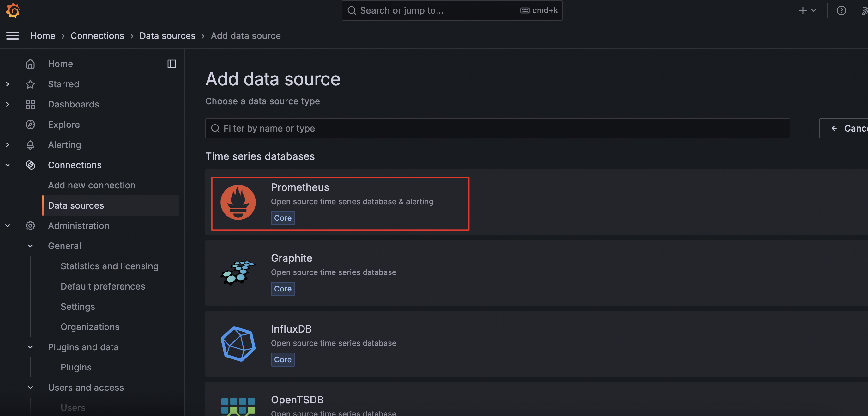Expand the Starred section chevron
The height and width of the screenshot is (416, 868).
[x=7, y=84]
